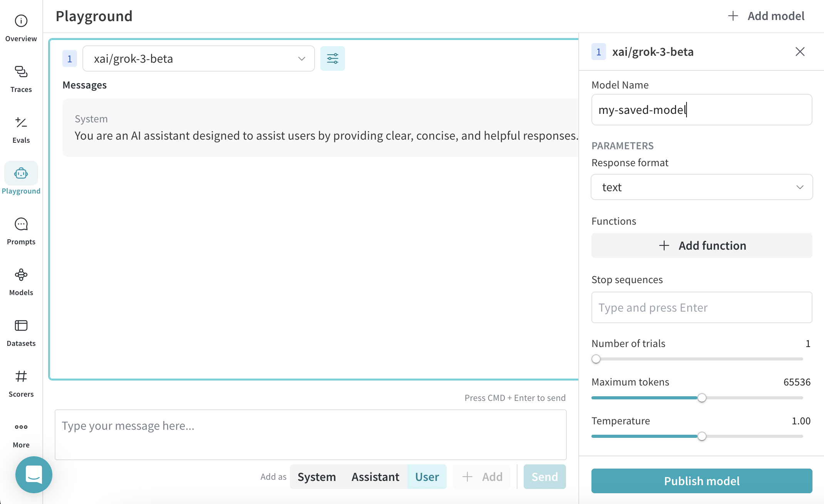Select User as the message role

(427, 477)
